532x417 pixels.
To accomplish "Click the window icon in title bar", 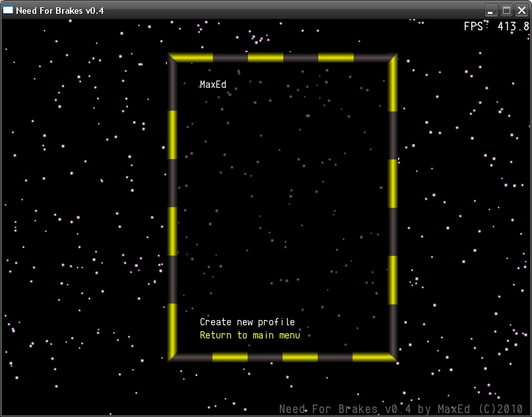I will click(7, 10).
